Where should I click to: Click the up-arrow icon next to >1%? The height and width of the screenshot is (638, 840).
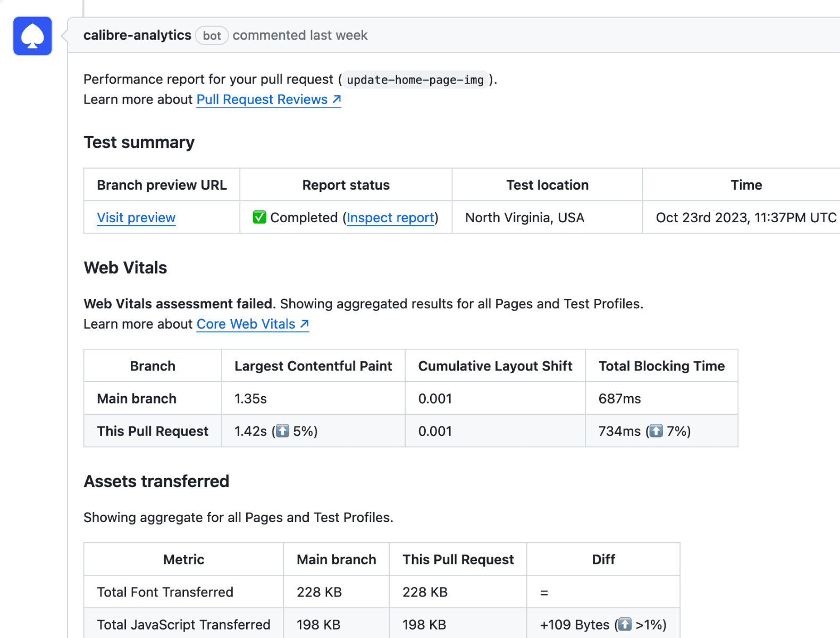click(625, 624)
